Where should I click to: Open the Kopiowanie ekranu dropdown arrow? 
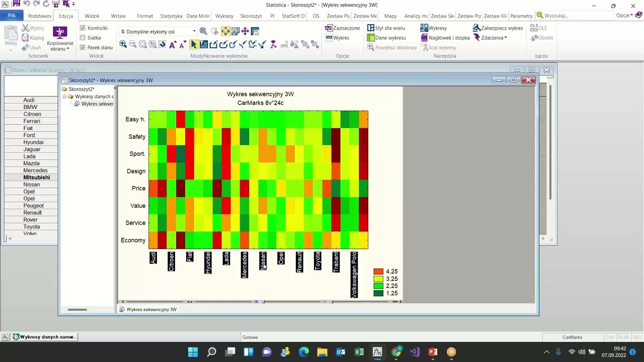tap(68, 49)
